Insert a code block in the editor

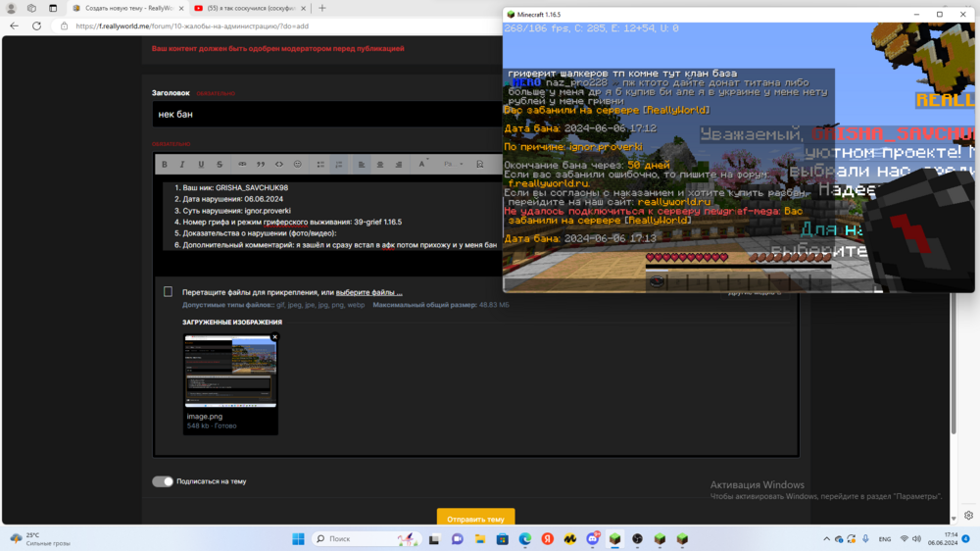[x=278, y=165]
